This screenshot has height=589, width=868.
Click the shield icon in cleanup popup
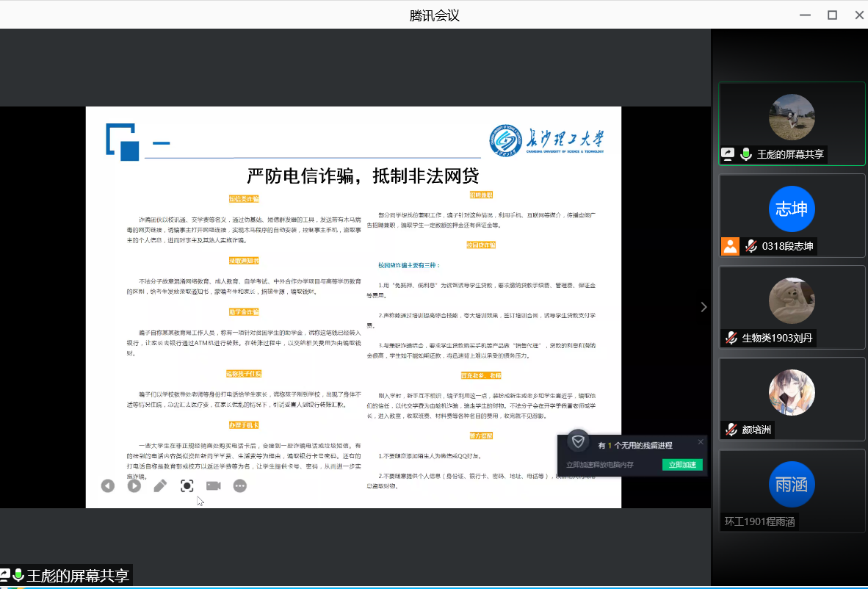tap(579, 441)
